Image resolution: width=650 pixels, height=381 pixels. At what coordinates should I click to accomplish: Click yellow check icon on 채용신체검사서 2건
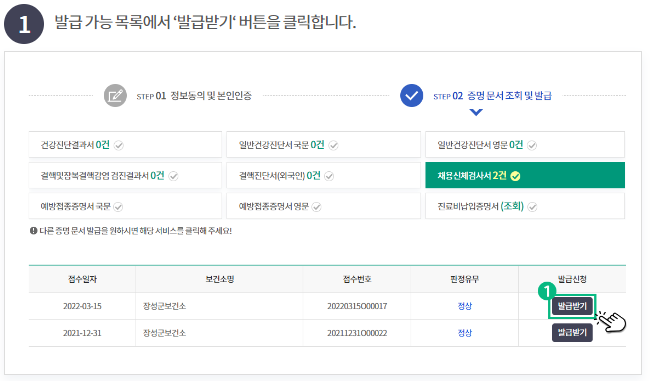click(515, 176)
